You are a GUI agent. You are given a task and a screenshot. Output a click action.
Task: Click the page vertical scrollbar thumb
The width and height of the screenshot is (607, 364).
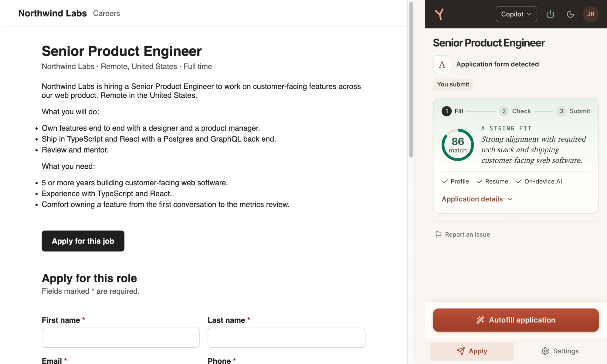[411, 79]
